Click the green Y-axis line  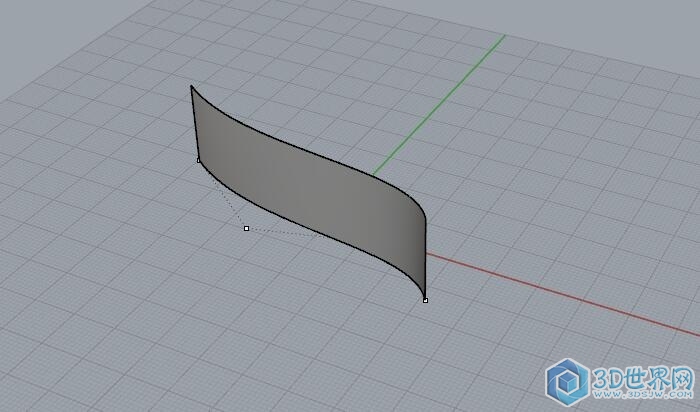click(x=440, y=105)
